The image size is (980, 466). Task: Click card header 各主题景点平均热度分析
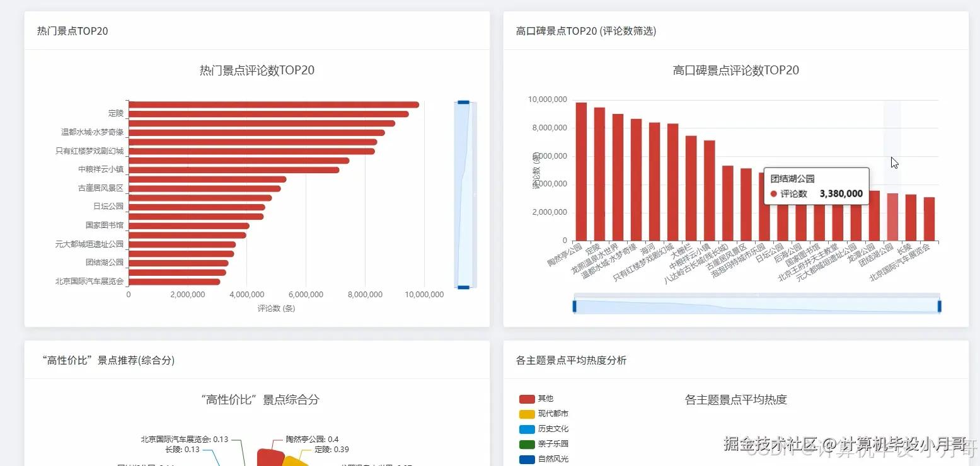click(x=572, y=360)
